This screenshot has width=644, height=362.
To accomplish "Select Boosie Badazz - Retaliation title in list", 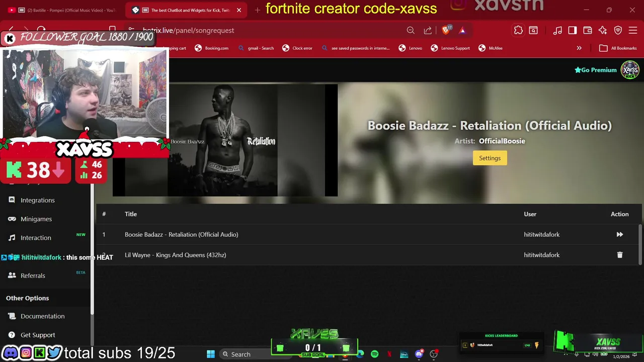I will tap(182, 234).
